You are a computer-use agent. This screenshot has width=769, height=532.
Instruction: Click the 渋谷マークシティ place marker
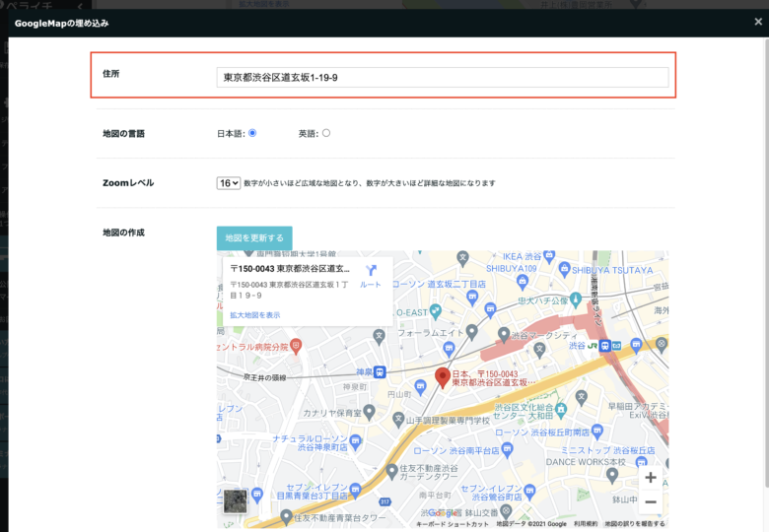(x=504, y=334)
